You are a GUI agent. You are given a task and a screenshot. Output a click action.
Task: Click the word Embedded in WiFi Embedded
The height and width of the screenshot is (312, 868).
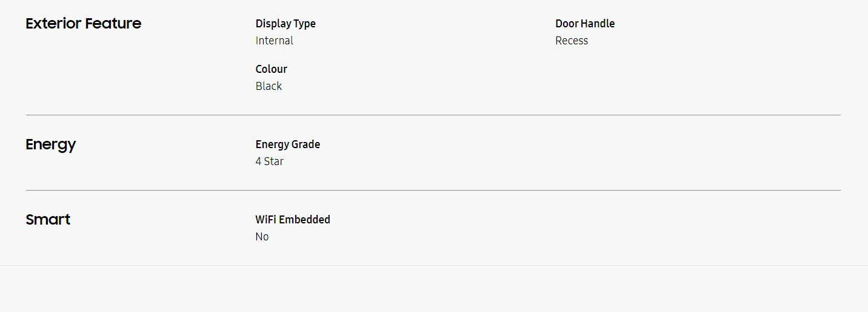pos(305,220)
